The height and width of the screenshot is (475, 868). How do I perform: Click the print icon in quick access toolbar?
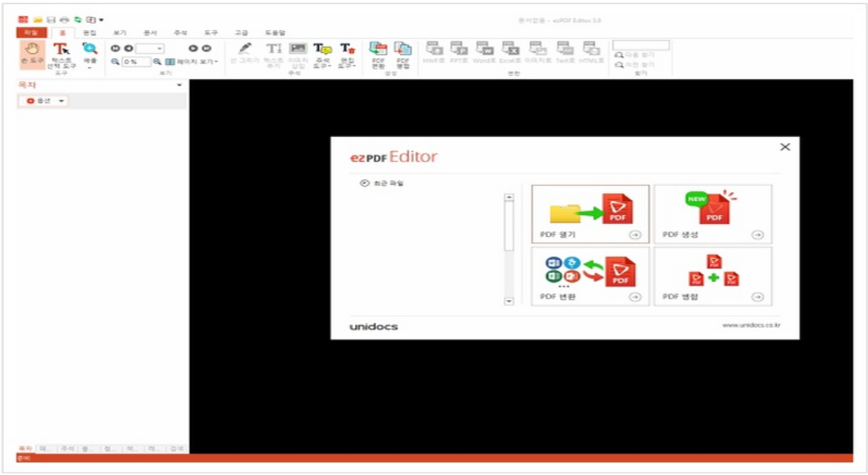[64, 20]
